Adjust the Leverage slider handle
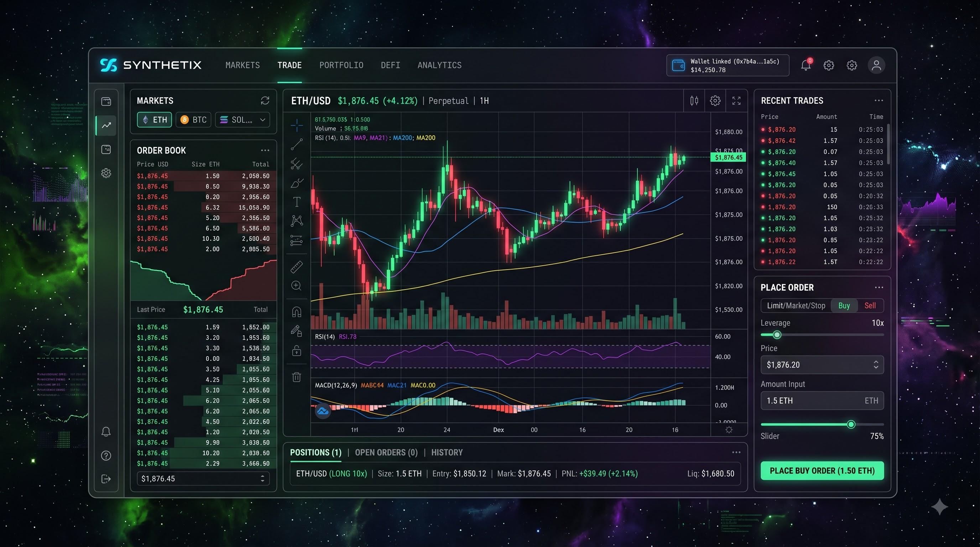 point(777,335)
